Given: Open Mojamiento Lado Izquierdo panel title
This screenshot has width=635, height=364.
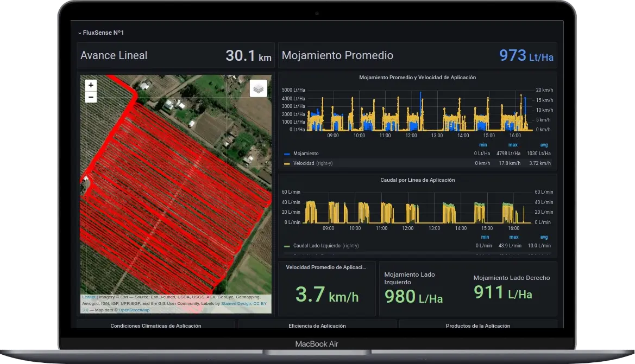Looking at the screenshot, I should pos(410,278).
